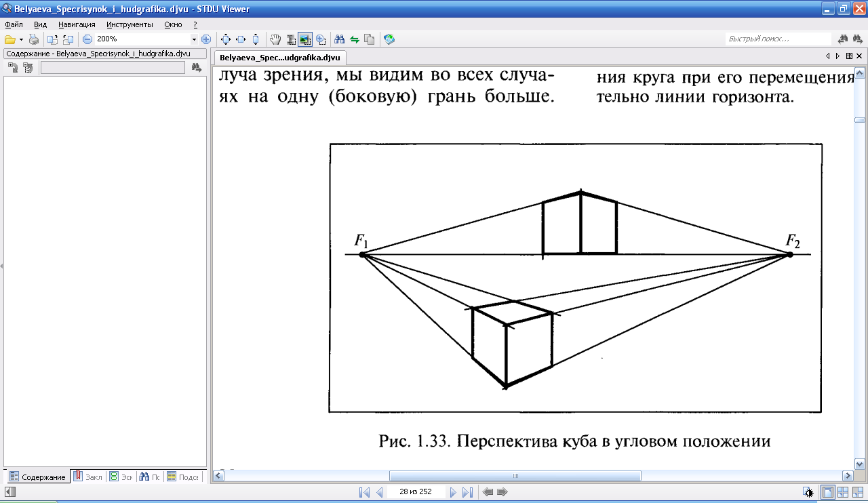The image size is (868, 503).
Task: Activate the text selection tool
Action: pos(291,39)
